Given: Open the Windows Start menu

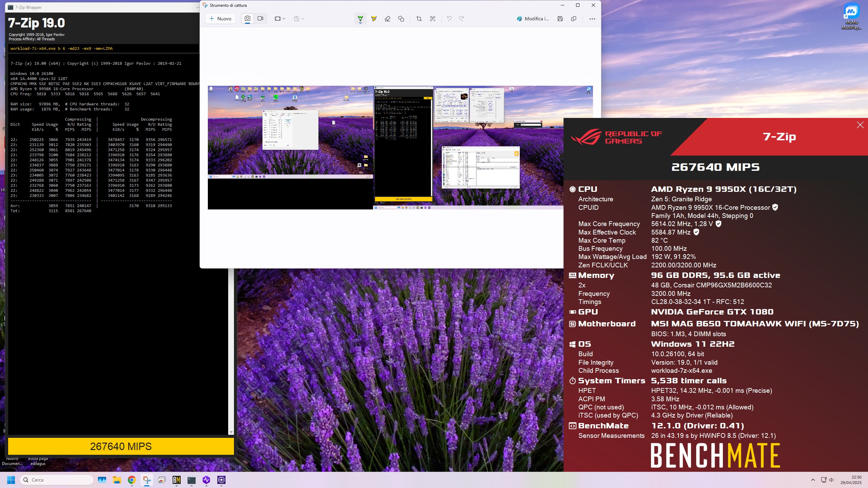Looking at the screenshot, I should (x=11, y=480).
